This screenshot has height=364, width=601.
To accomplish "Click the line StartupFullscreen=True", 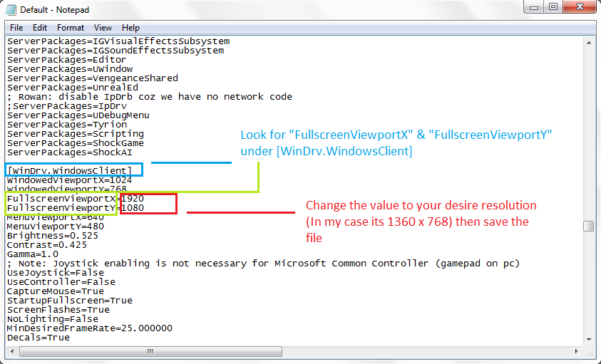I will 69,301.
